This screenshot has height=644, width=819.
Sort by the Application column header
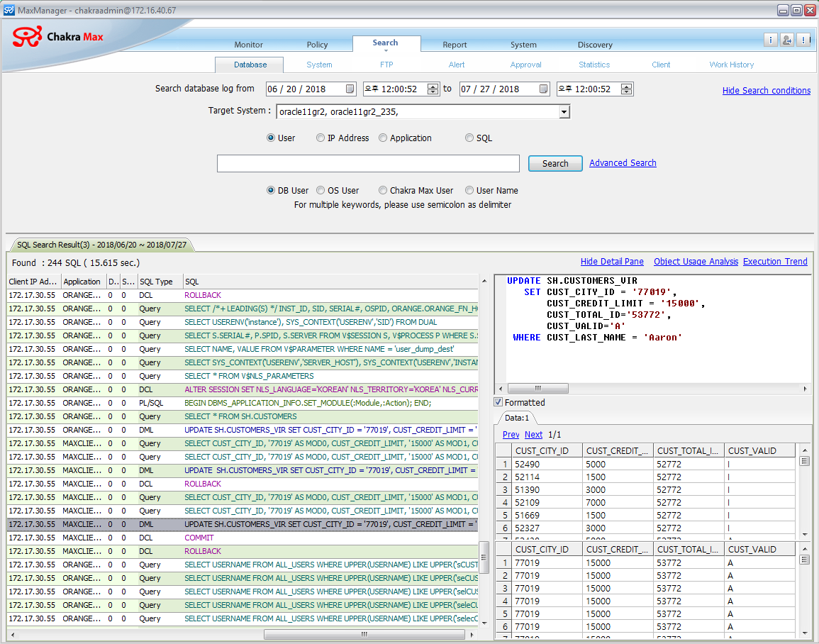(83, 282)
